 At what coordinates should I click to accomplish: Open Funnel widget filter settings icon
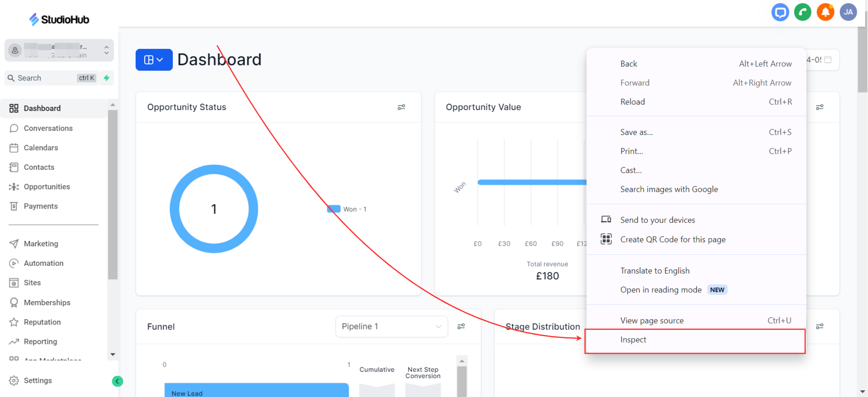point(461,326)
